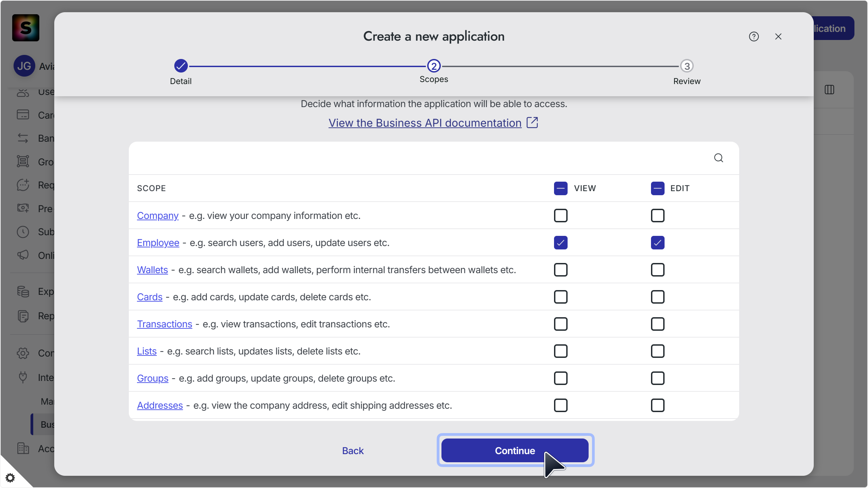Go to the Detail step
The image size is (868, 488).
click(x=181, y=66)
